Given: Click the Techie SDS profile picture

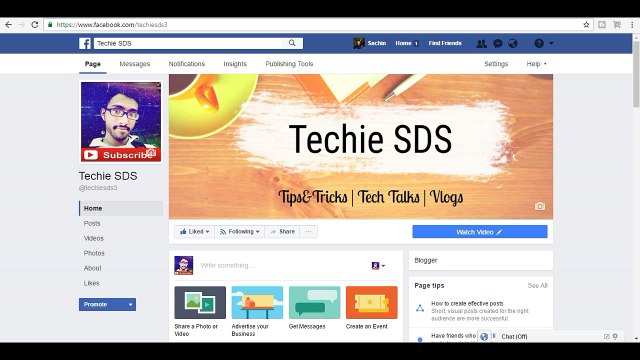Looking at the screenshot, I should coord(121,122).
